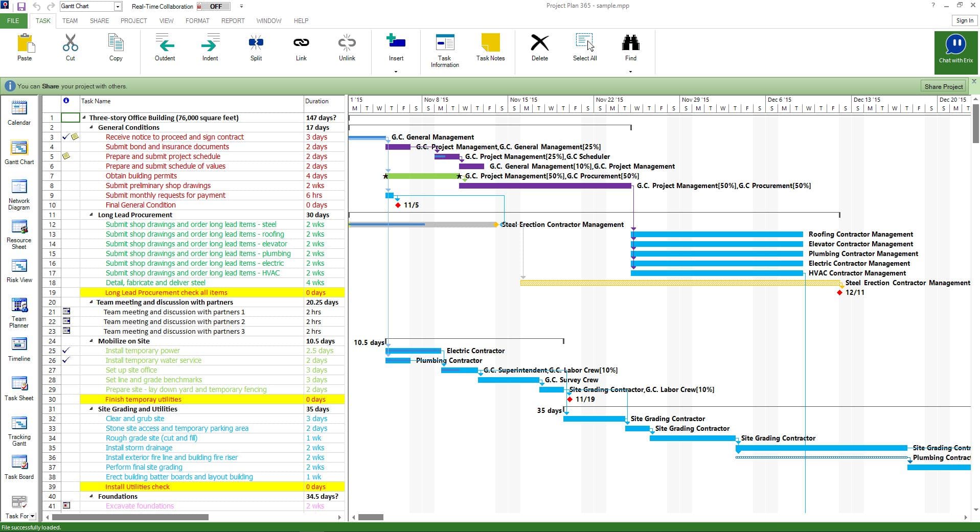Click the Share Project button
Screen dimensions: 980x532
tap(944, 86)
